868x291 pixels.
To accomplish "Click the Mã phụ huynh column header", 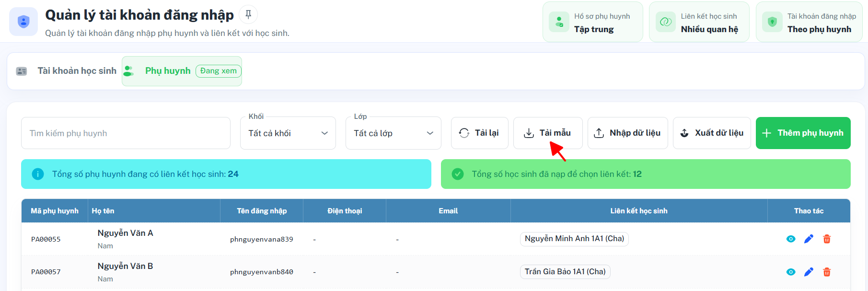I will 55,211.
